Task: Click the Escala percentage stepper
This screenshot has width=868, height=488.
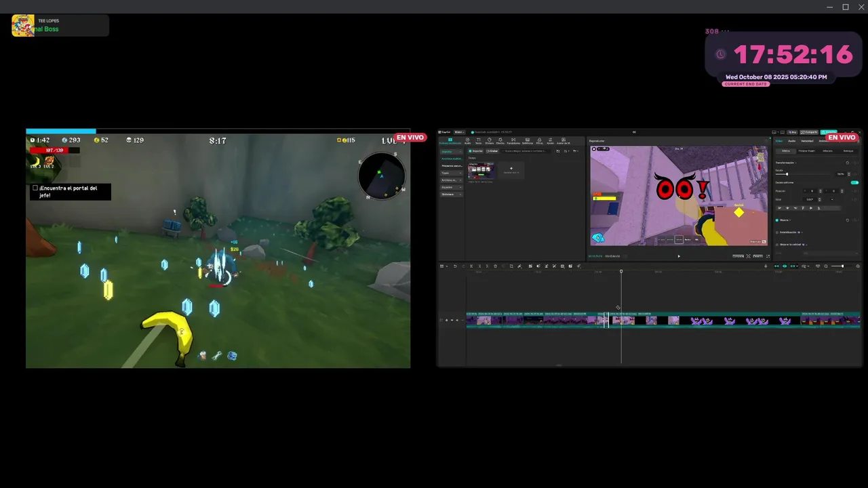Action: pyautogui.click(x=849, y=174)
